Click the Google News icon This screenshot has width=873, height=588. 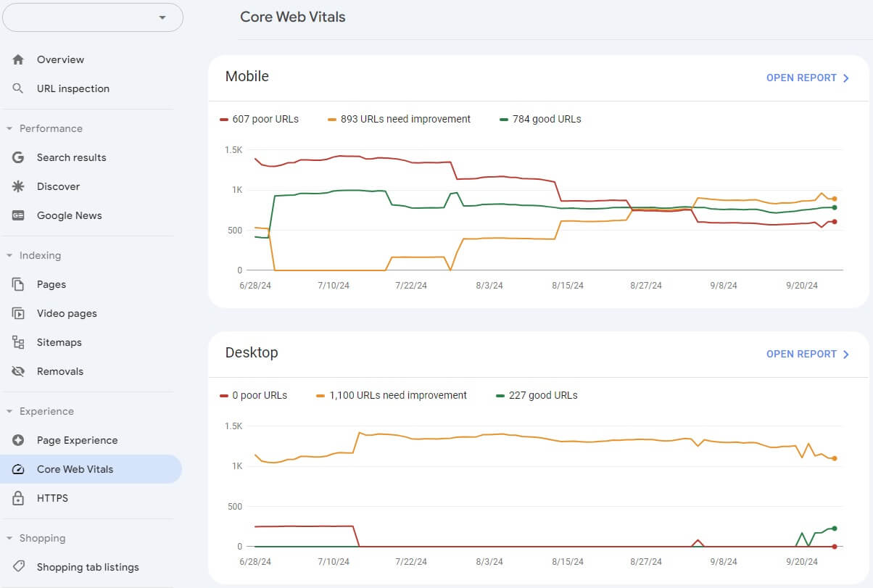19,215
